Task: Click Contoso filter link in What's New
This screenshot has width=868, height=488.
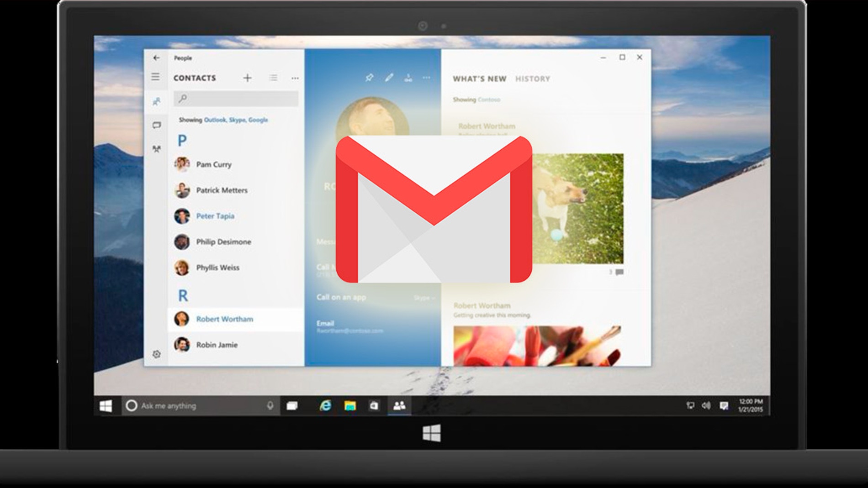Action: coord(489,100)
